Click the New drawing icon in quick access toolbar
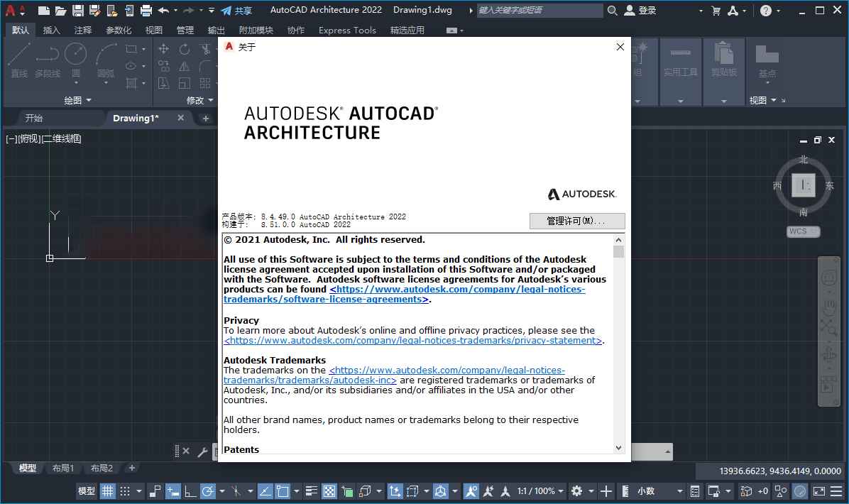The width and height of the screenshot is (849, 504). (44, 10)
